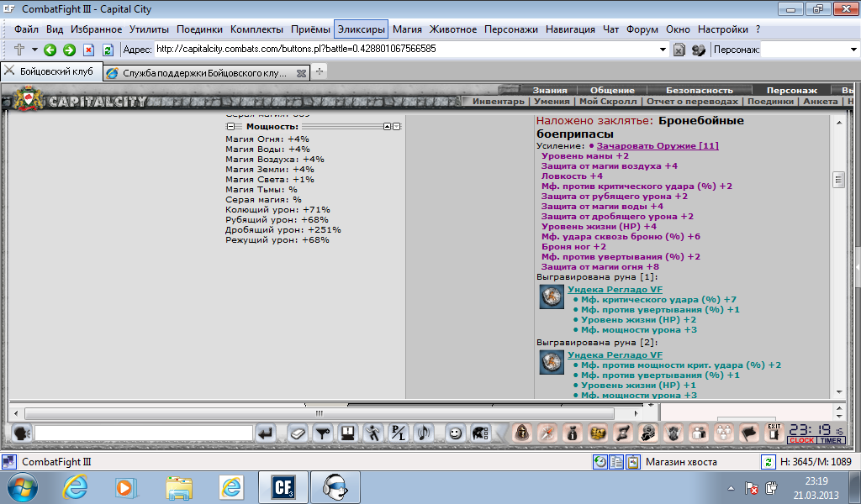Image resolution: width=861 pixels, height=504 pixels.
Task: Switch to TIMER mode
Action: [831, 440]
